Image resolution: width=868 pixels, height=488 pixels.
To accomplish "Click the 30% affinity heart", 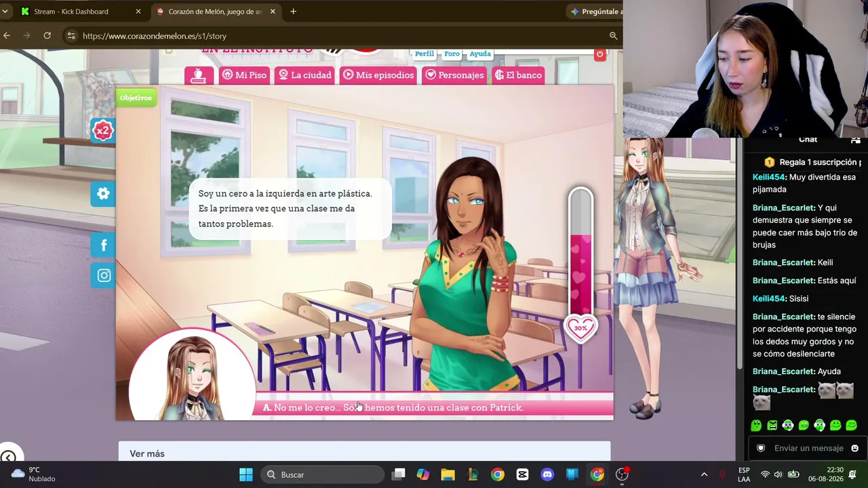I will click(580, 328).
